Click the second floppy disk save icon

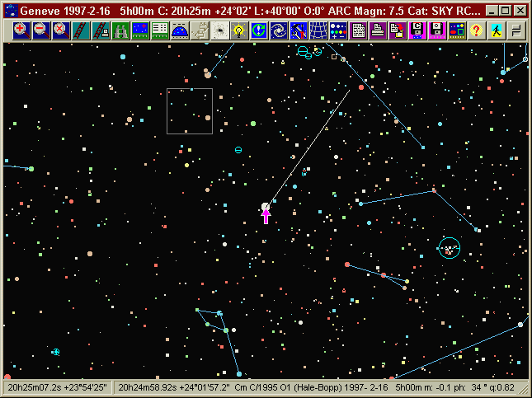pos(438,30)
